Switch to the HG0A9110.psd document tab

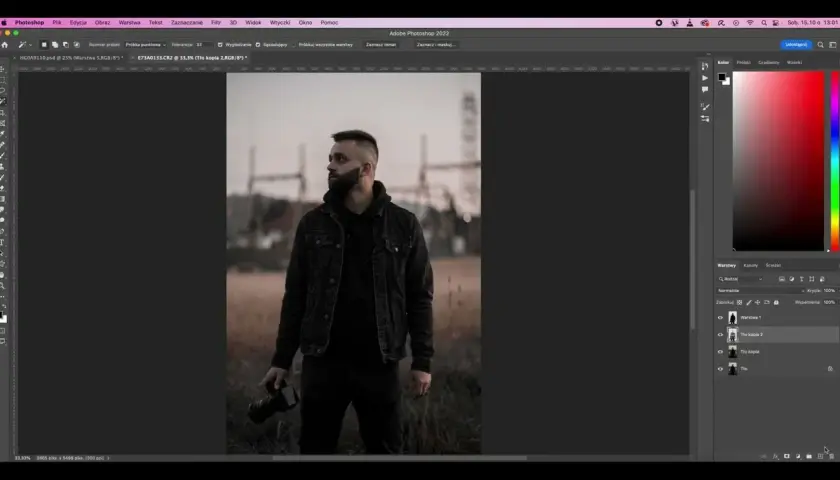tap(71, 58)
